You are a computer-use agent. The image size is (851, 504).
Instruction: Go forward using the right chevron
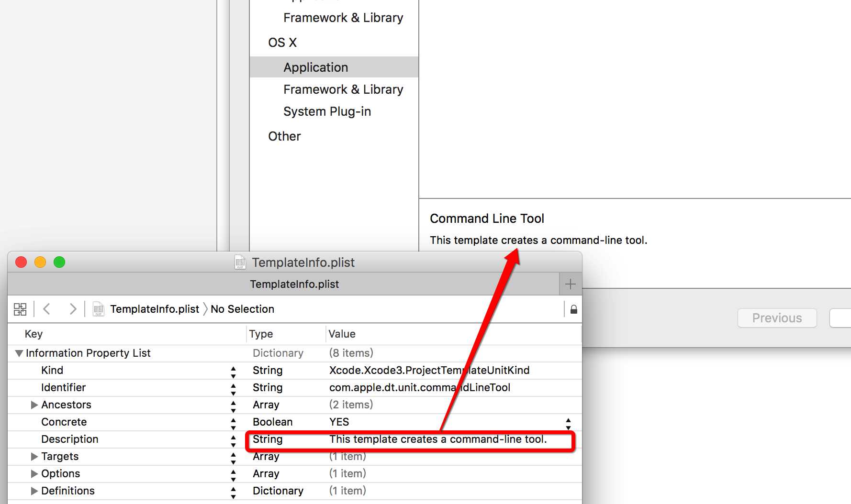point(73,309)
